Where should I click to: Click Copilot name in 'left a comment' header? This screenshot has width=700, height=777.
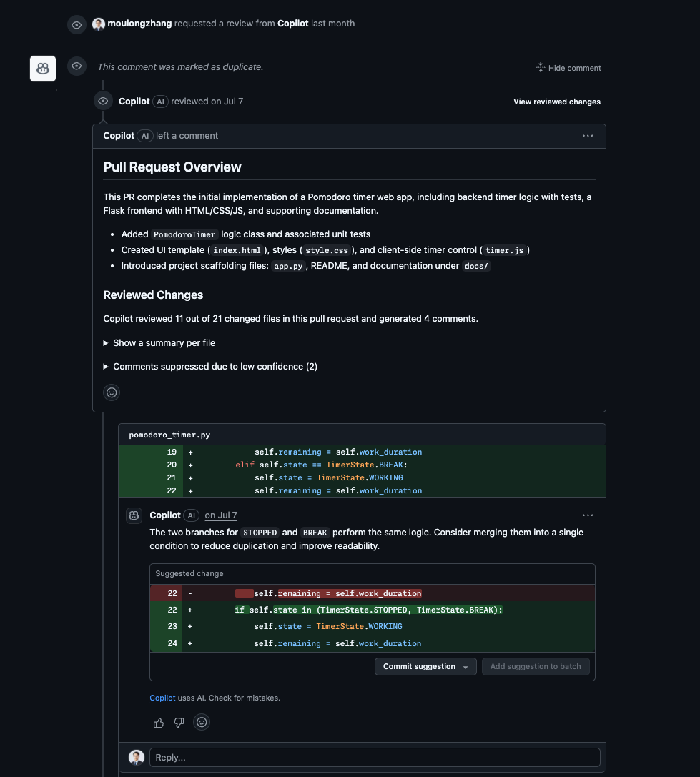pyautogui.click(x=119, y=136)
